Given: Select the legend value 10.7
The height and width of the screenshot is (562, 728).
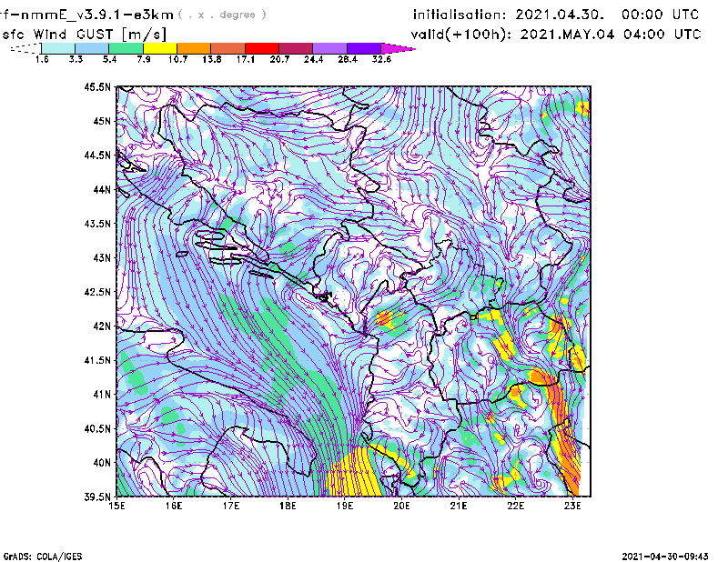Looking at the screenshot, I should point(177,59).
